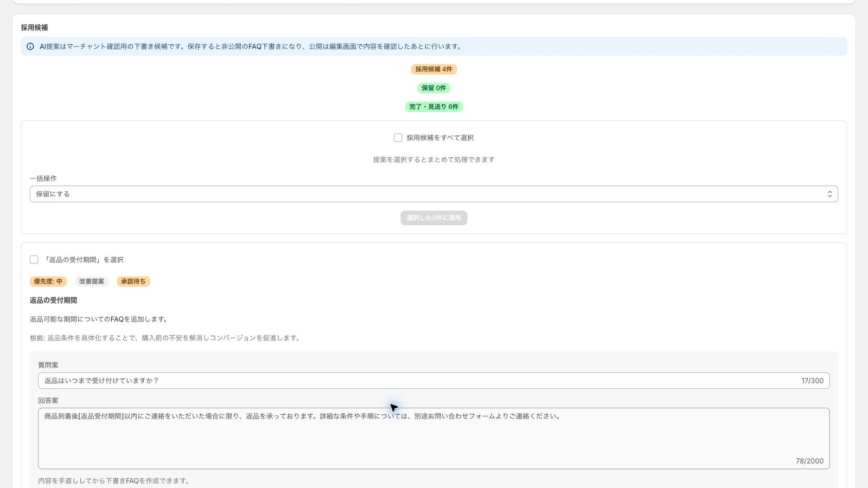Open the 一括操作 dropdown showing 保留にする

click(x=434, y=194)
